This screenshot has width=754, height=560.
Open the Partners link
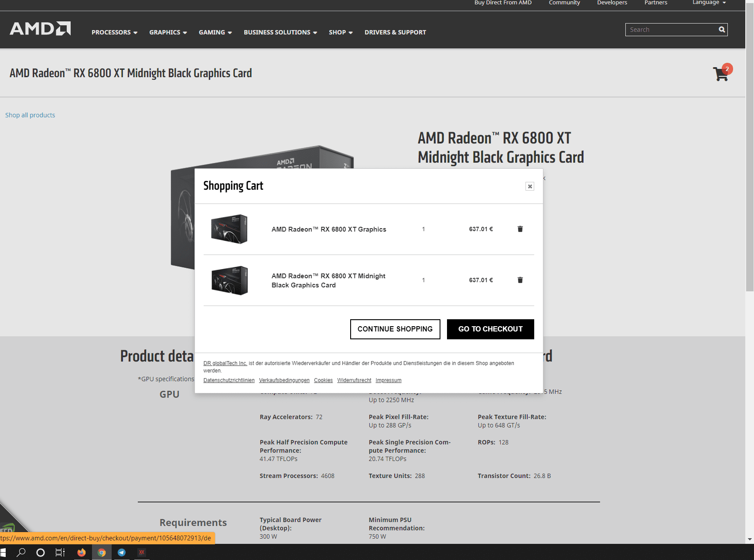coord(655,3)
